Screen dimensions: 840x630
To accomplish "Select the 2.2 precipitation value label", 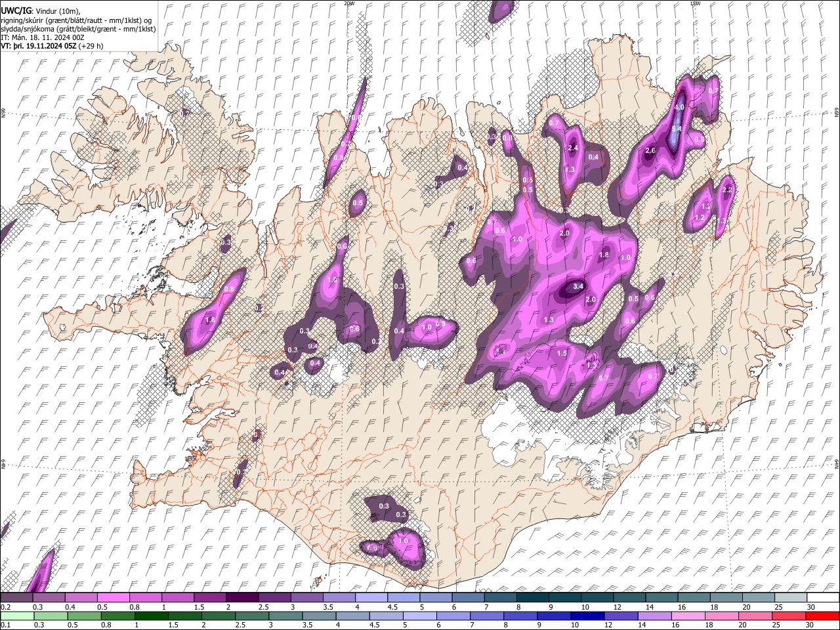I will point(726,190).
